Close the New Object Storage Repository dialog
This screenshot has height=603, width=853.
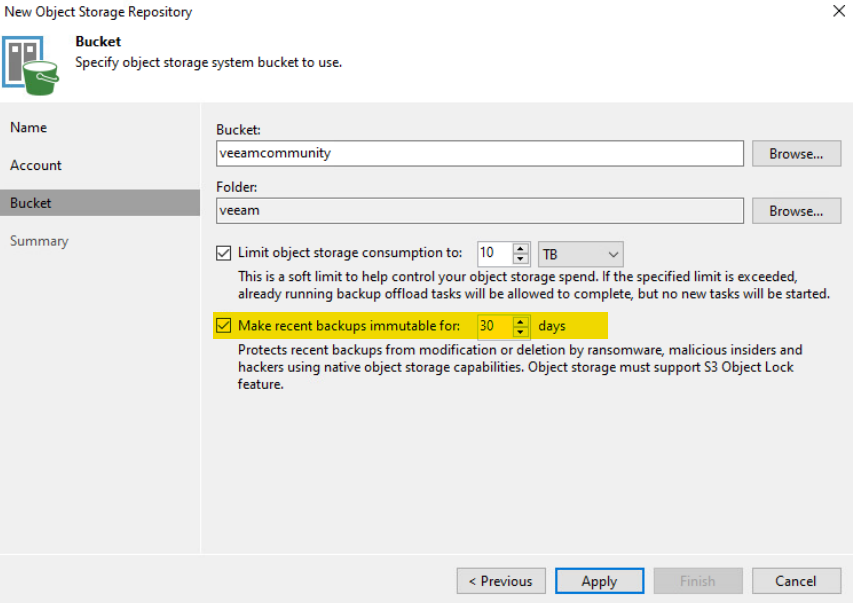(x=839, y=11)
